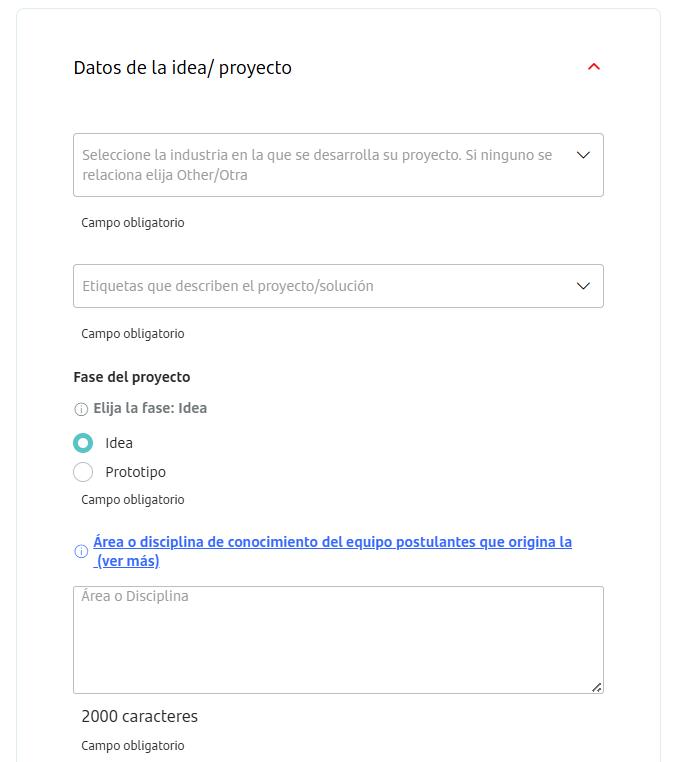Click the text area resize handle

tap(597, 687)
